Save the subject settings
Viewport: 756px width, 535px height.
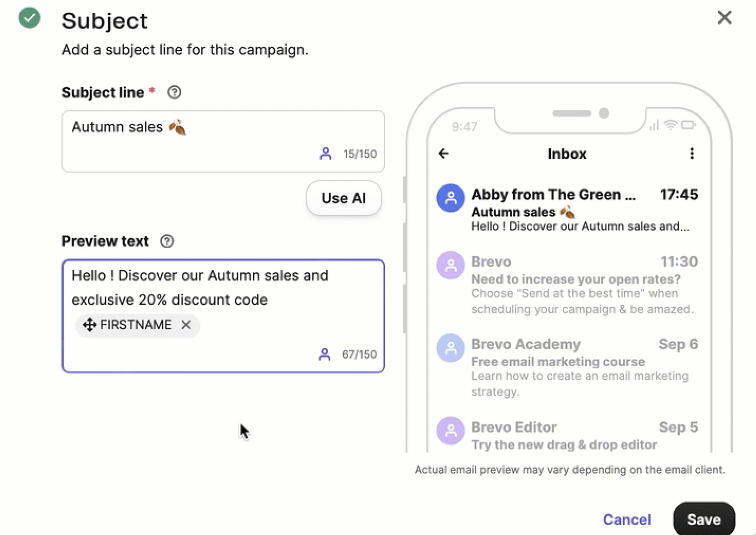(704, 519)
